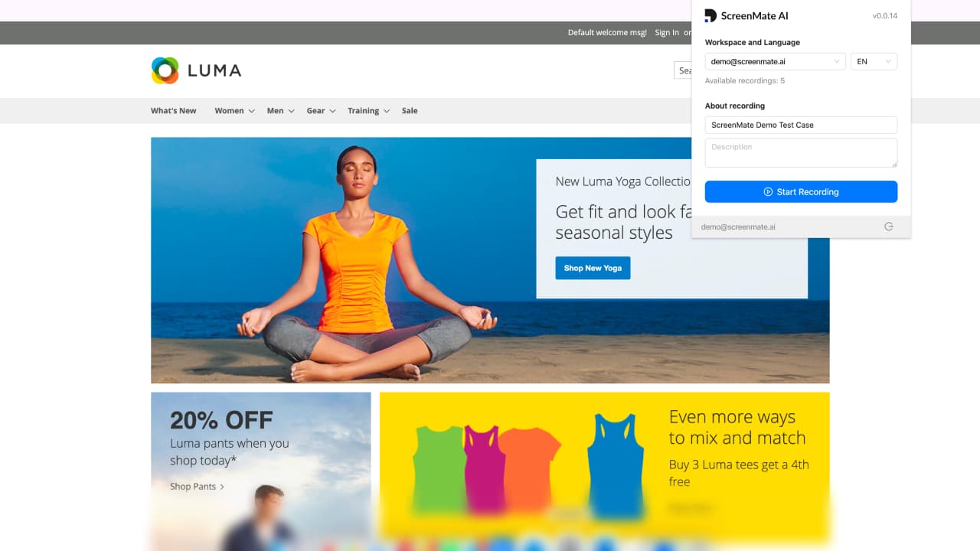Click the Luma logo icon
Viewport: 980px width, 551px height.
click(165, 70)
